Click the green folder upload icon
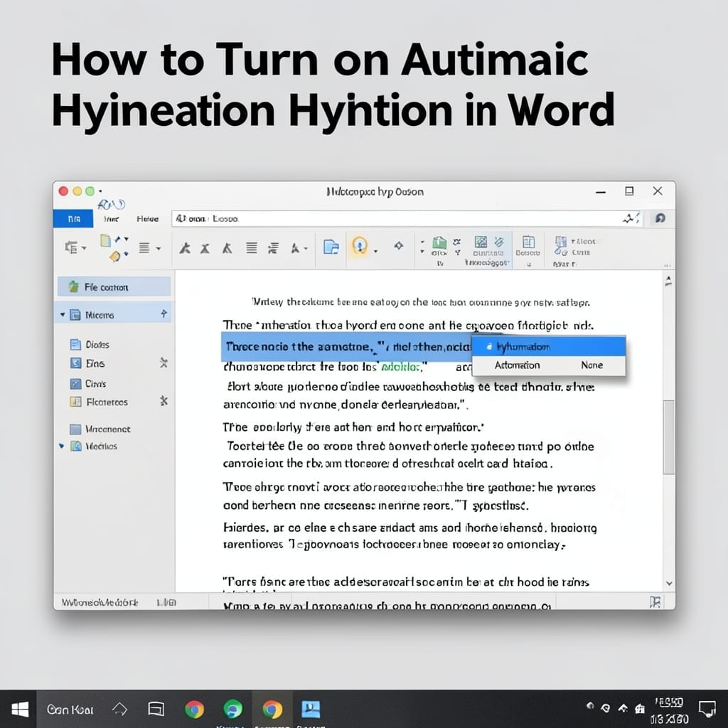The image size is (728, 728). click(x=439, y=243)
